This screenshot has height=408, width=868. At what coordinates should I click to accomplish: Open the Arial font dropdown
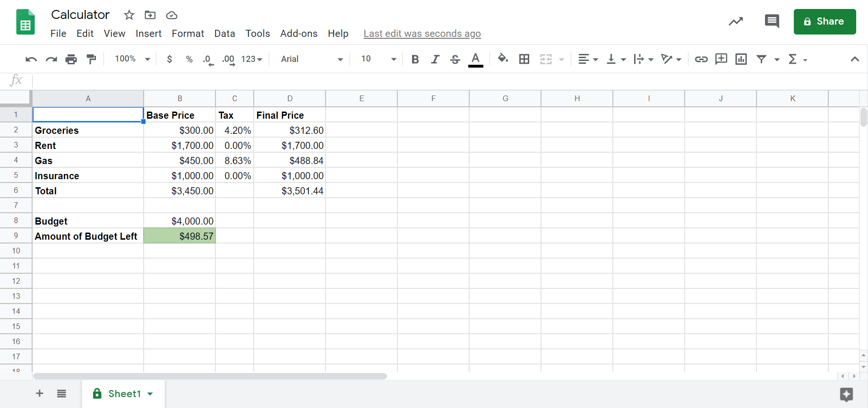point(312,59)
